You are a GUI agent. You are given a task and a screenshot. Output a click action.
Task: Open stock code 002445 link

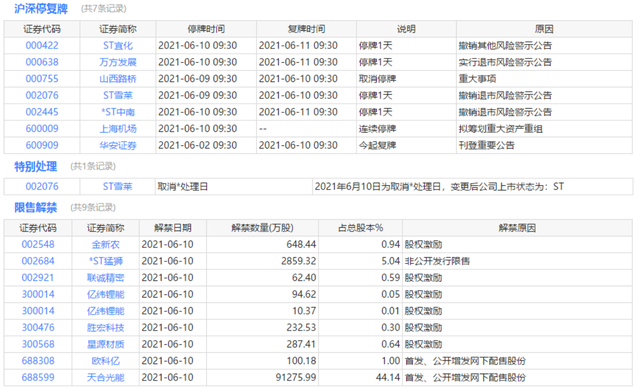pyautogui.click(x=42, y=112)
